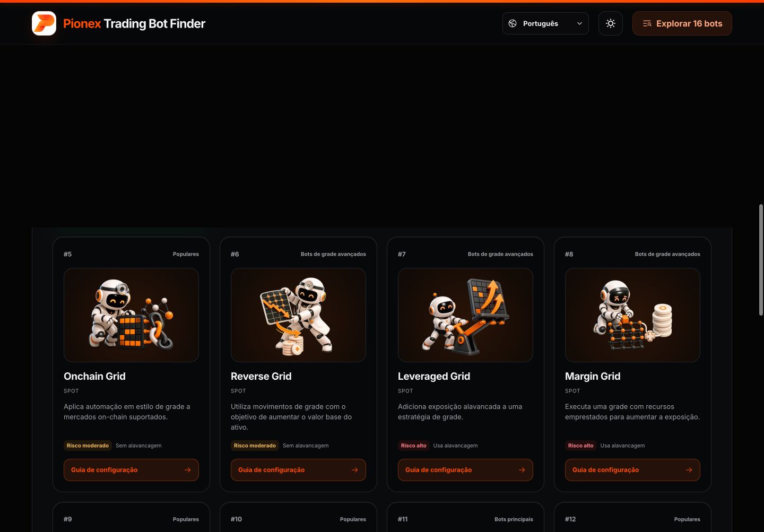Click the Explorar 16 bots button
The width and height of the screenshot is (764, 532).
682,23
